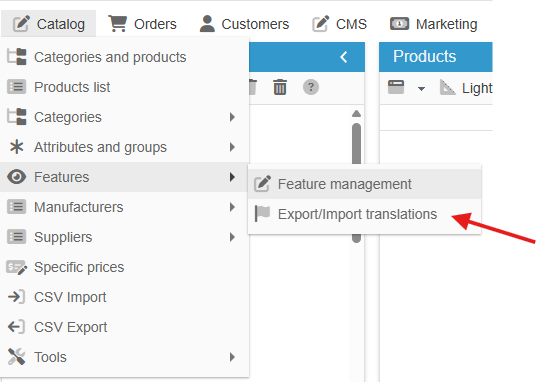Expand the Features submenu arrow

pos(232,177)
